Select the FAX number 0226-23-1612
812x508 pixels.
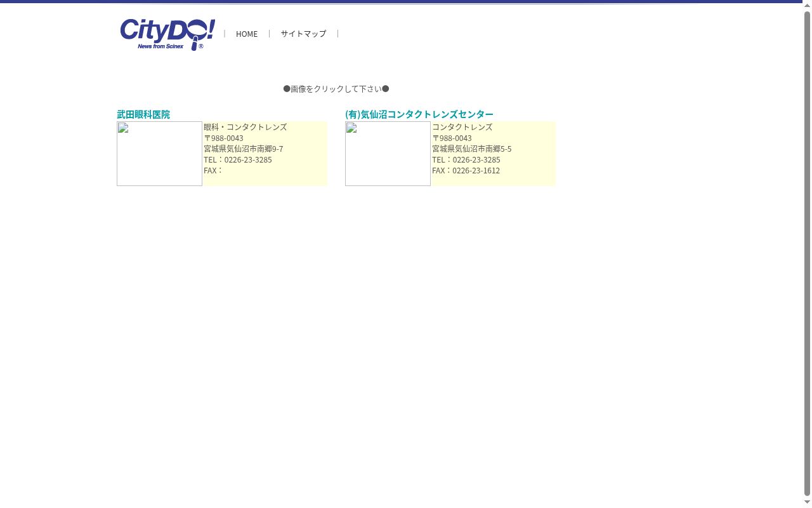coord(476,170)
